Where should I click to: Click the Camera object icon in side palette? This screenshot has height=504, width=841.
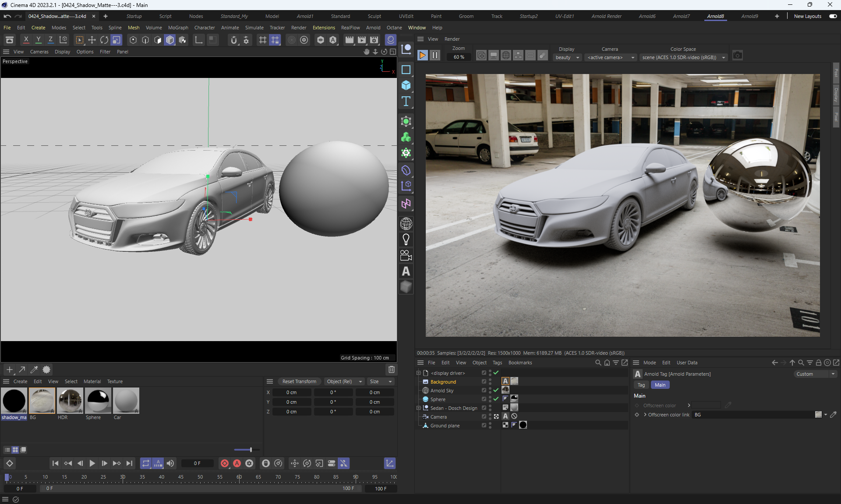pos(406,255)
